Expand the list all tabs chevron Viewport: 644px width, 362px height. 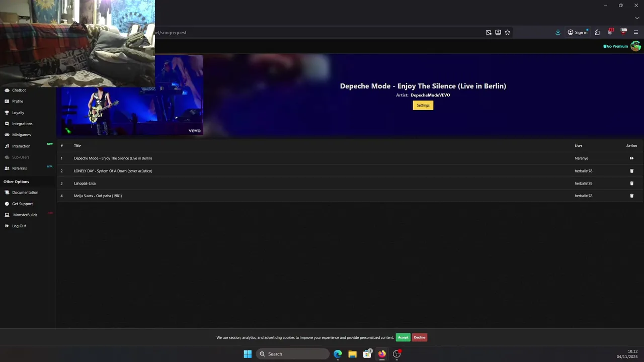point(637,18)
